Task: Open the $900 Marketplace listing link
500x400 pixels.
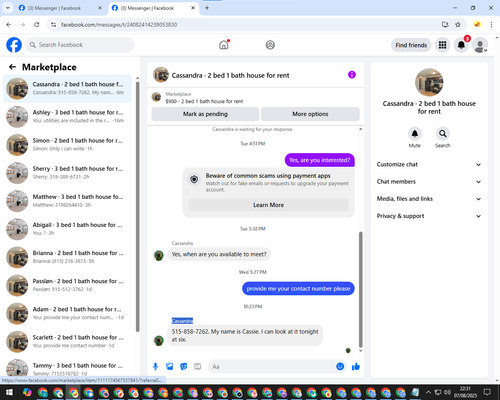Action: 204,101
